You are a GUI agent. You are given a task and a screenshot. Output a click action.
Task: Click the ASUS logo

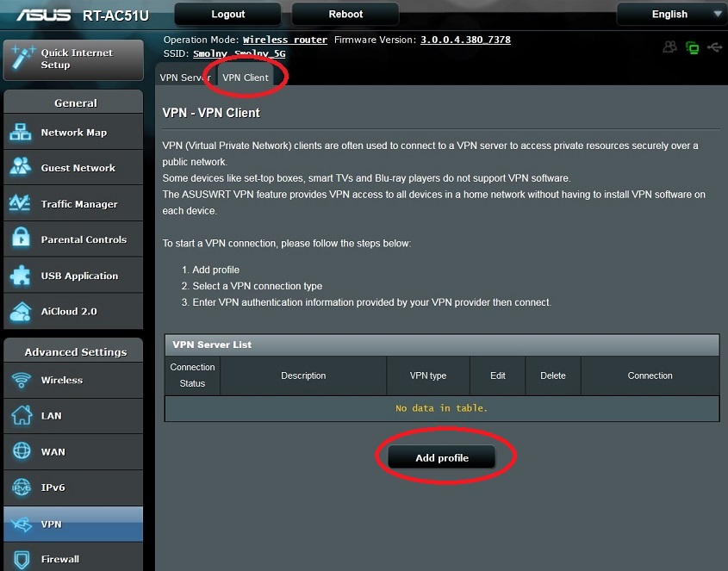tap(44, 16)
